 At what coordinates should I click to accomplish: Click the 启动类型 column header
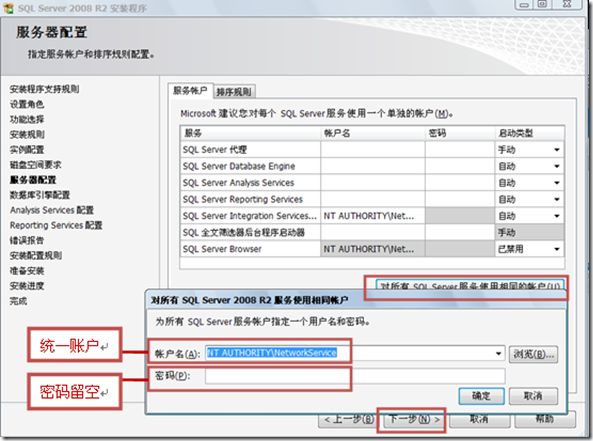click(x=529, y=133)
